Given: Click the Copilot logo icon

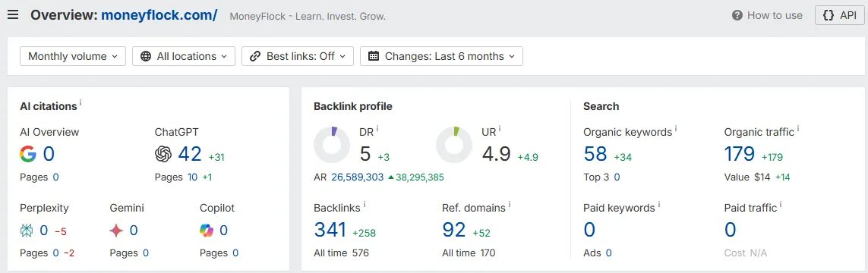Looking at the screenshot, I should coord(207,231).
